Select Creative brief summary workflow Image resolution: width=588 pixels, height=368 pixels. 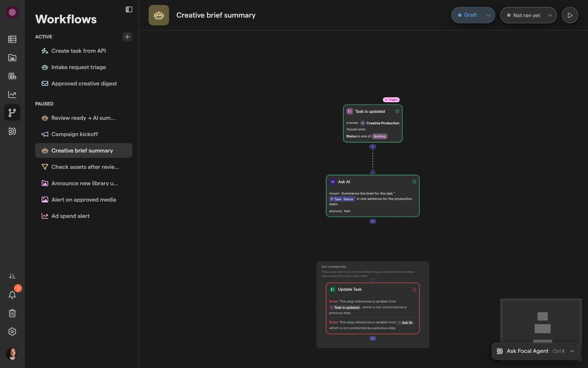[x=84, y=150]
